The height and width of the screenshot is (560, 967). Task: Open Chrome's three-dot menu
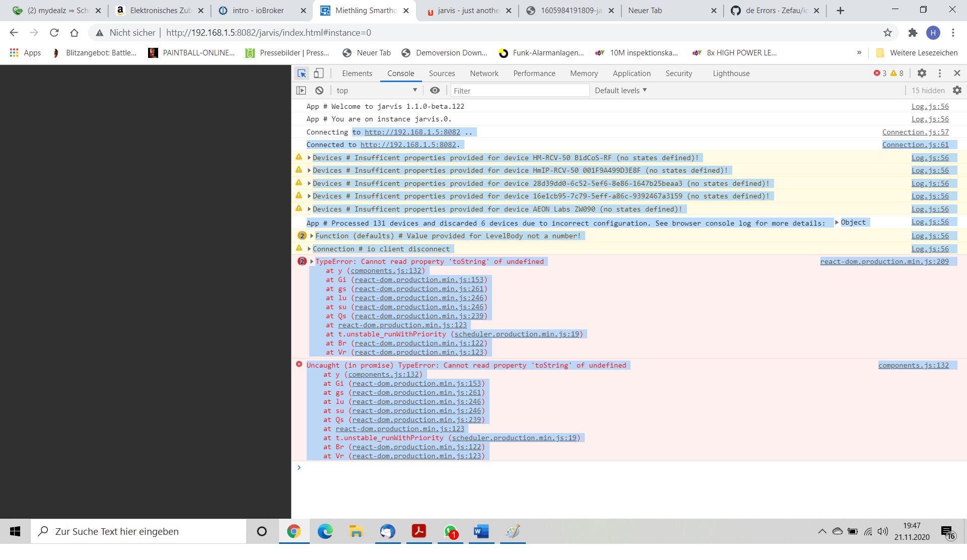coord(953,33)
